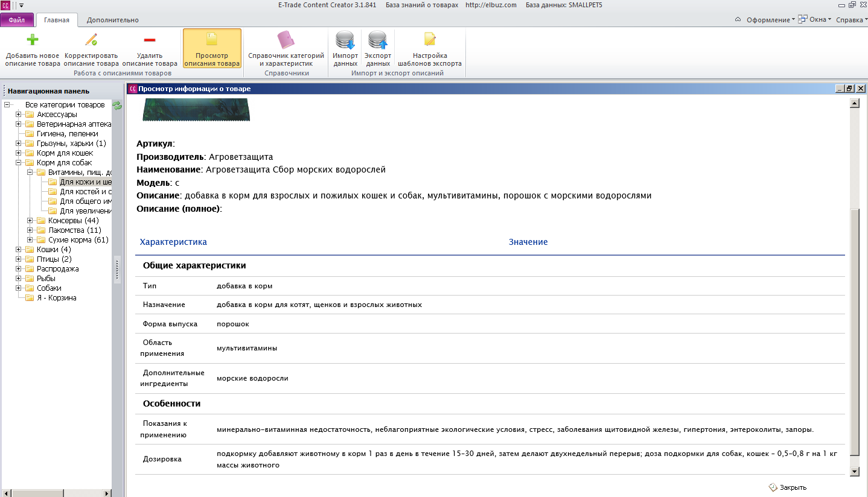This screenshot has width=868, height=497.
Task: Click the Характеристика column header
Action: [x=173, y=242]
